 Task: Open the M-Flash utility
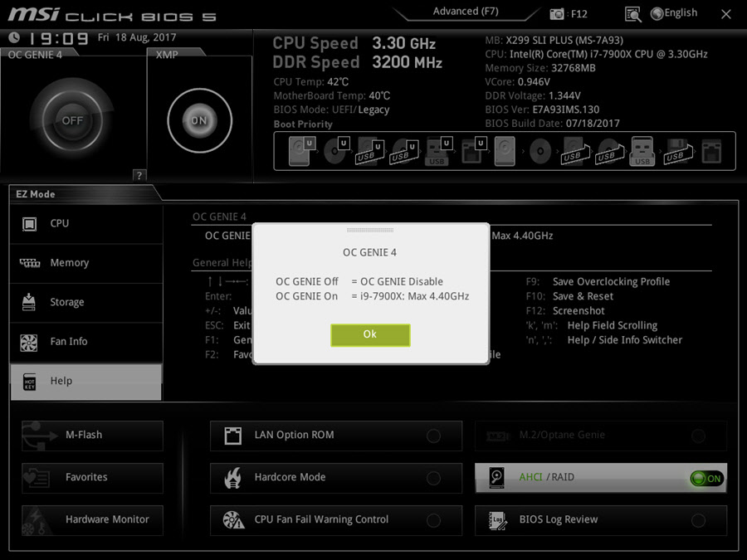tap(92, 435)
